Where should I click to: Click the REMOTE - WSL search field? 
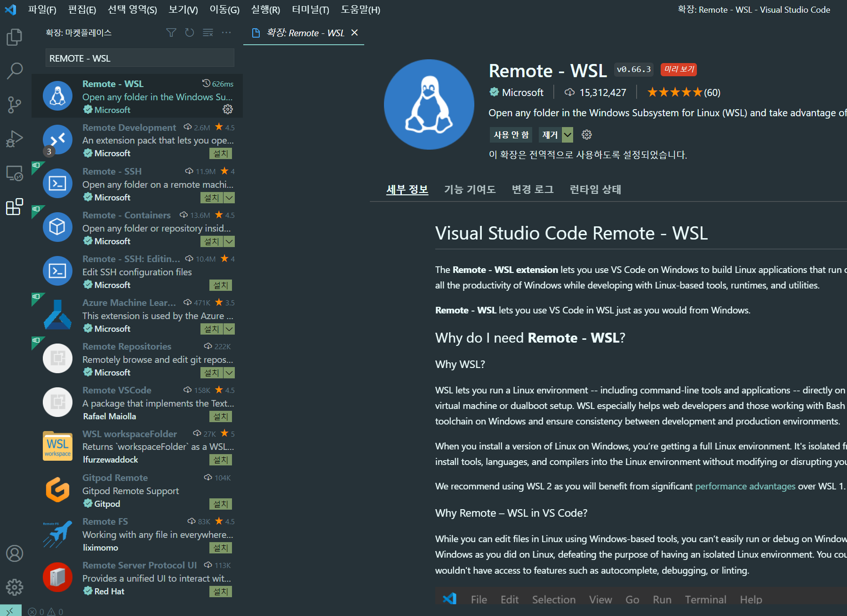(140, 58)
